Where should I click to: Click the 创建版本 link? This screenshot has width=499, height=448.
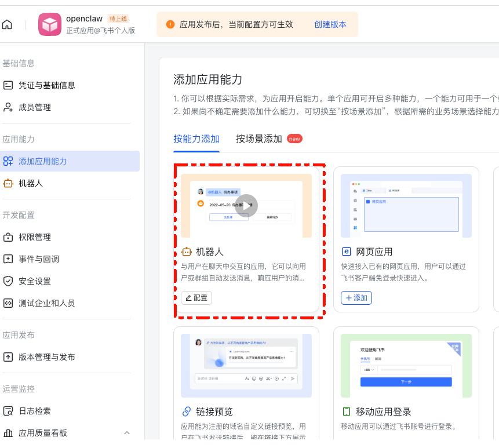coord(330,24)
